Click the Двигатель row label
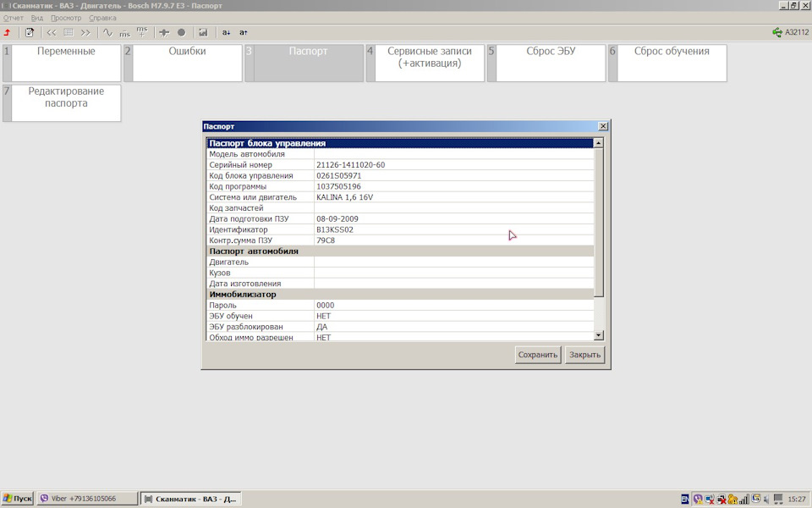 coord(229,262)
